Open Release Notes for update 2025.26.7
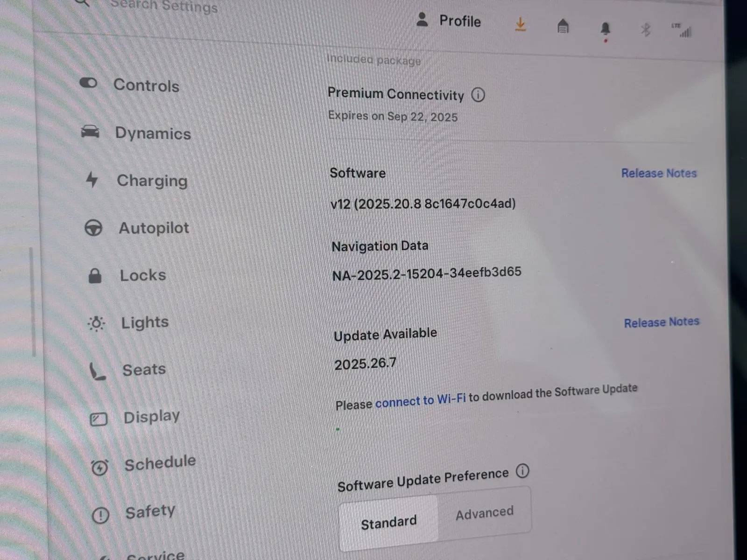This screenshot has height=560, width=747. (662, 322)
